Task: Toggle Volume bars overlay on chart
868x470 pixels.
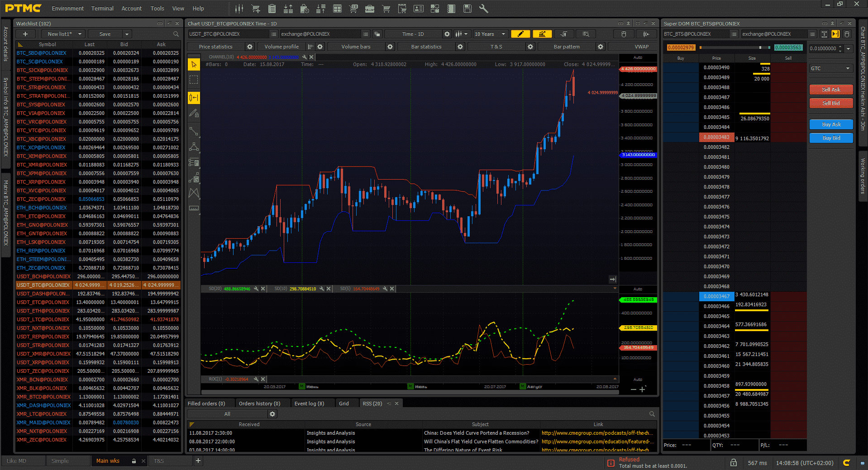Action: tap(356, 47)
